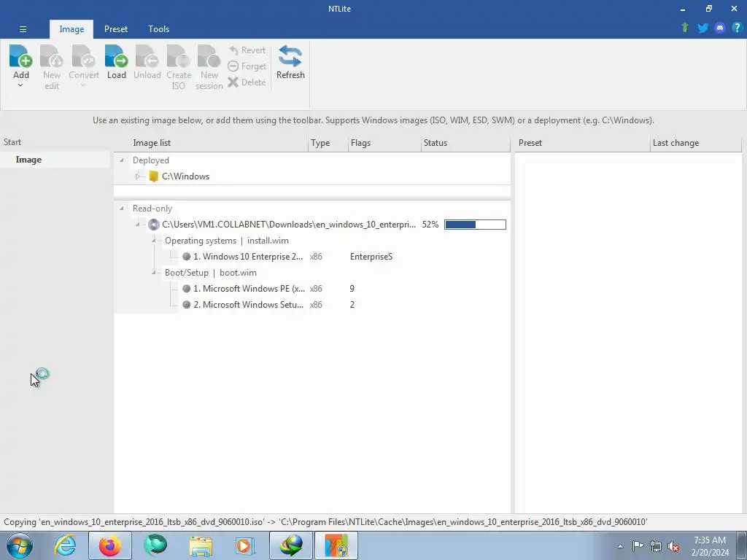Select Microsoft Windows PE status dot
Image resolution: width=747 pixels, height=560 pixels.
[186, 289]
